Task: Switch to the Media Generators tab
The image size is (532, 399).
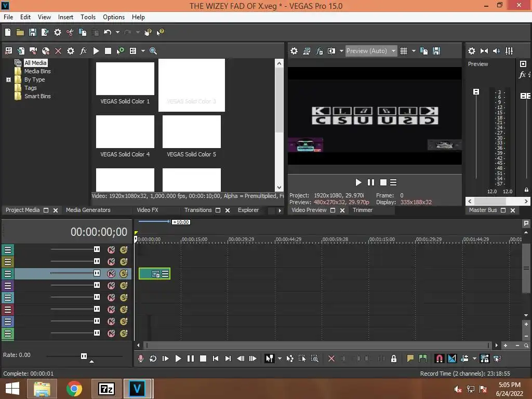Action: tap(88, 210)
